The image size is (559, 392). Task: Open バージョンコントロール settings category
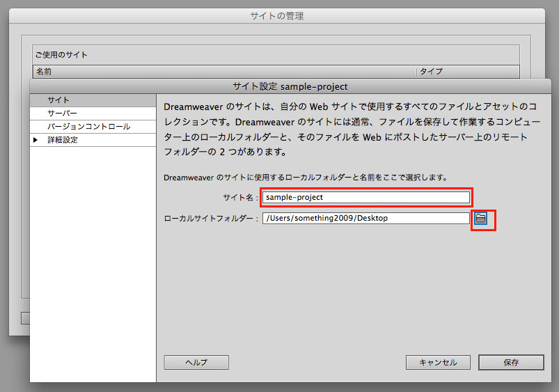click(x=93, y=127)
